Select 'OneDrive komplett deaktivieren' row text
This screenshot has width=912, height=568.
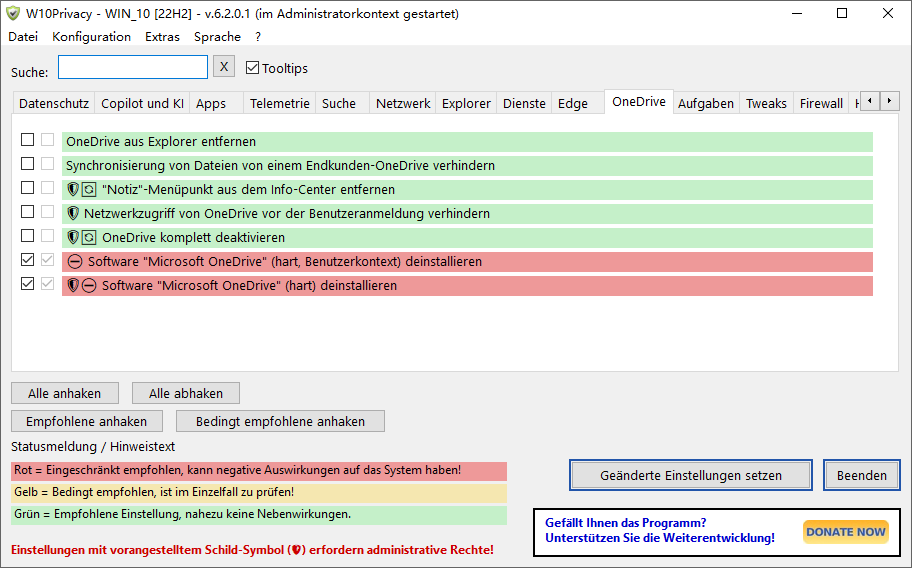click(x=194, y=238)
